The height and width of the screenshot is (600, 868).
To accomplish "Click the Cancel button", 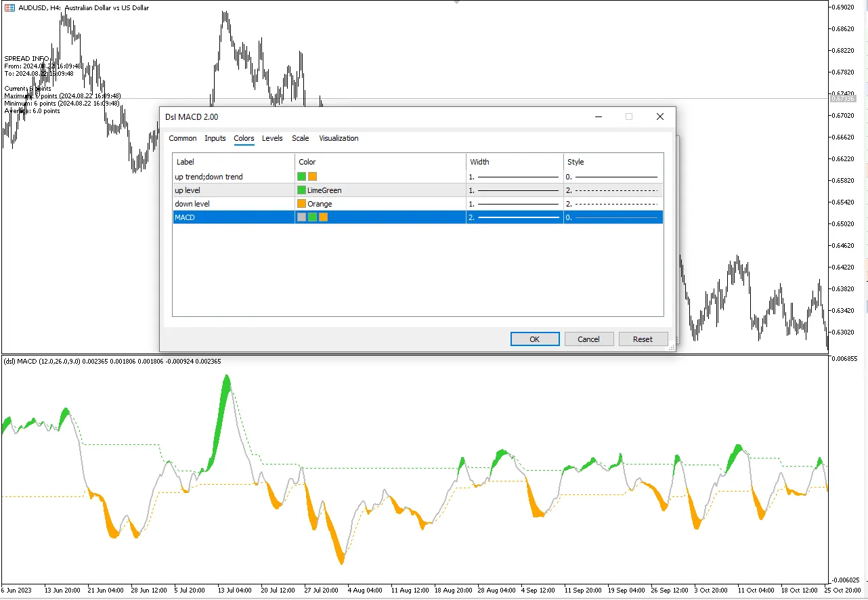I will click(588, 339).
